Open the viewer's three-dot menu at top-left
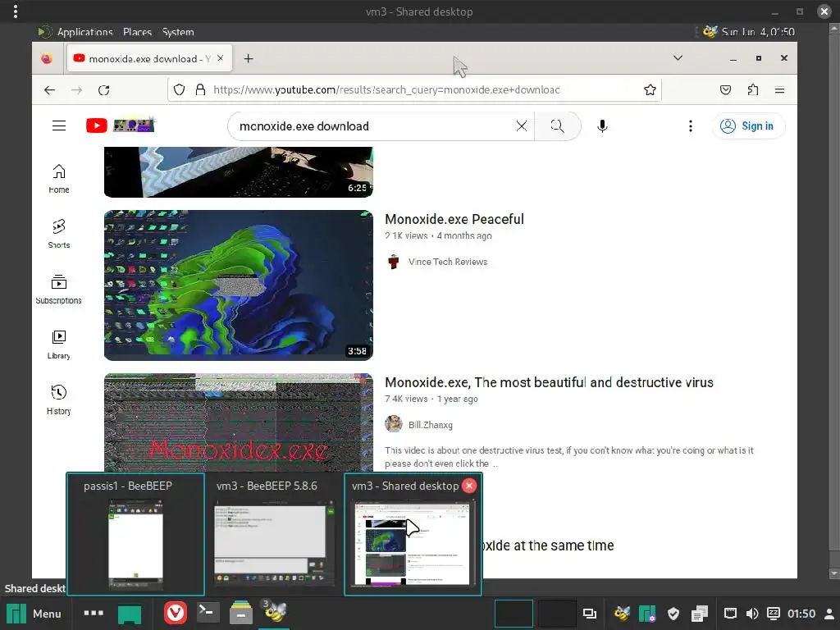The width and height of the screenshot is (840, 630). click(15, 11)
